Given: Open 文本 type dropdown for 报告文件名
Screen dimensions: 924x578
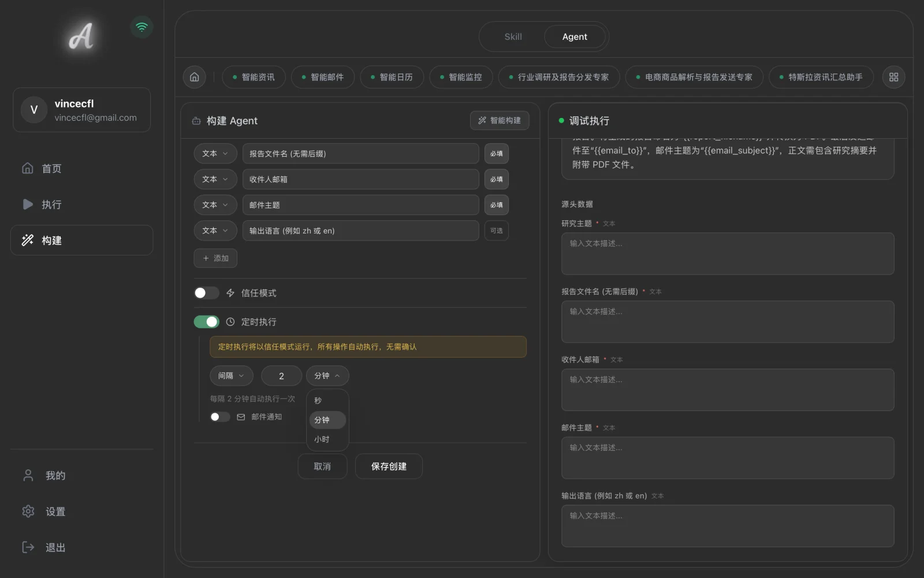Looking at the screenshot, I should pyautogui.click(x=215, y=154).
